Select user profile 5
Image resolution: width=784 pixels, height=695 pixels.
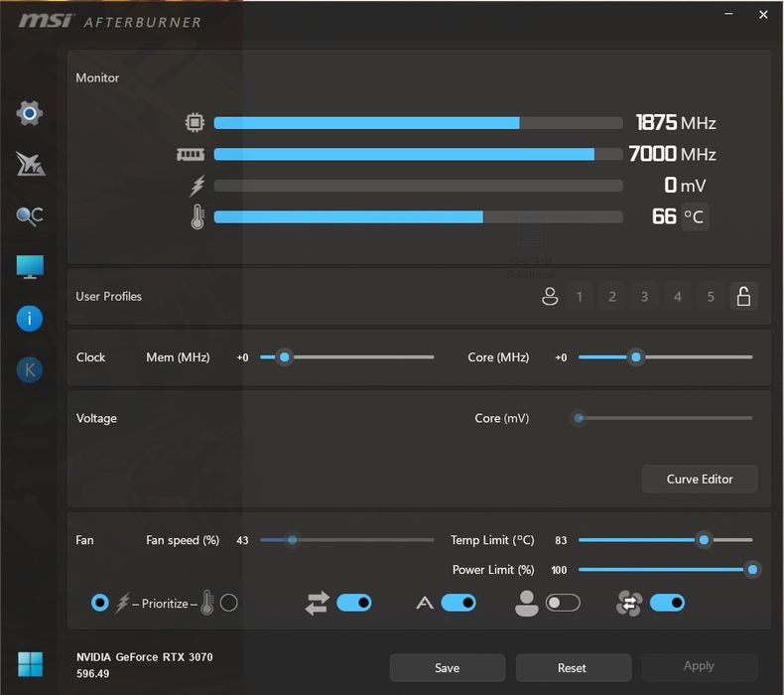tap(711, 296)
